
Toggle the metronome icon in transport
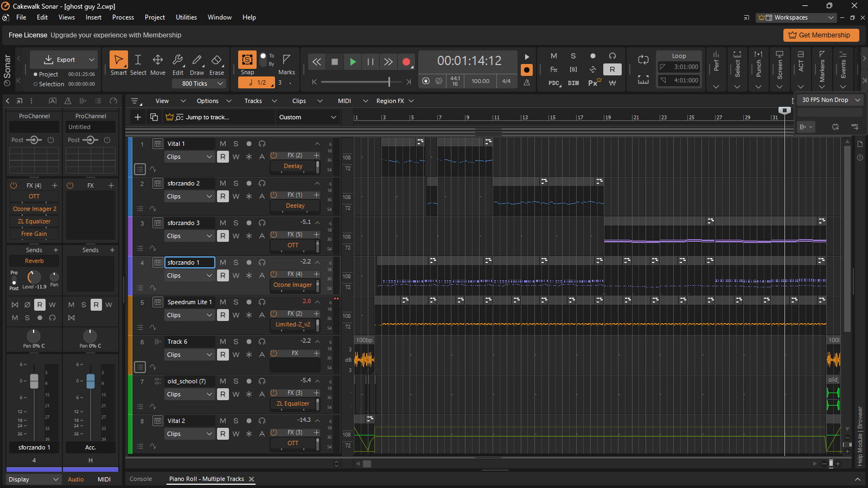(527, 82)
